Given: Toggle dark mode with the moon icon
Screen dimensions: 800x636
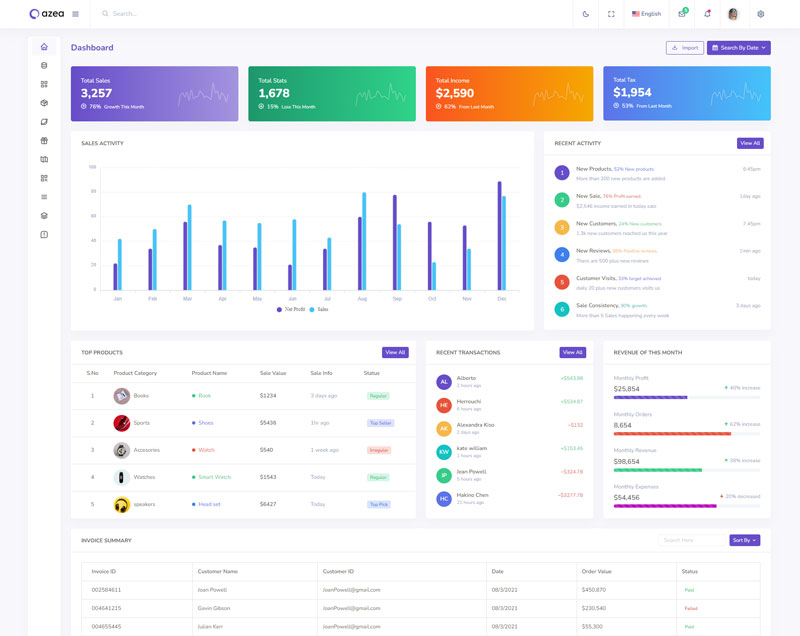Looking at the screenshot, I should pyautogui.click(x=586, y=14).
